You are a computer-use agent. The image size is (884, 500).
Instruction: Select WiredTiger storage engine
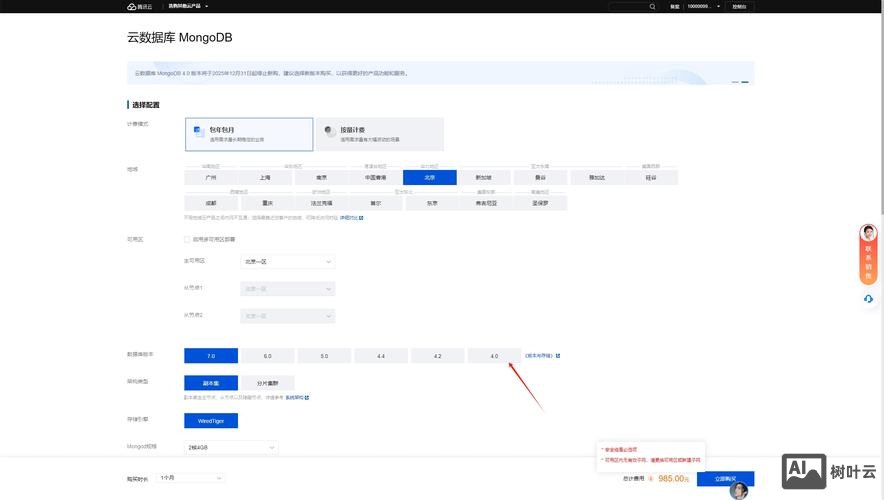click(x=211, y=421)
